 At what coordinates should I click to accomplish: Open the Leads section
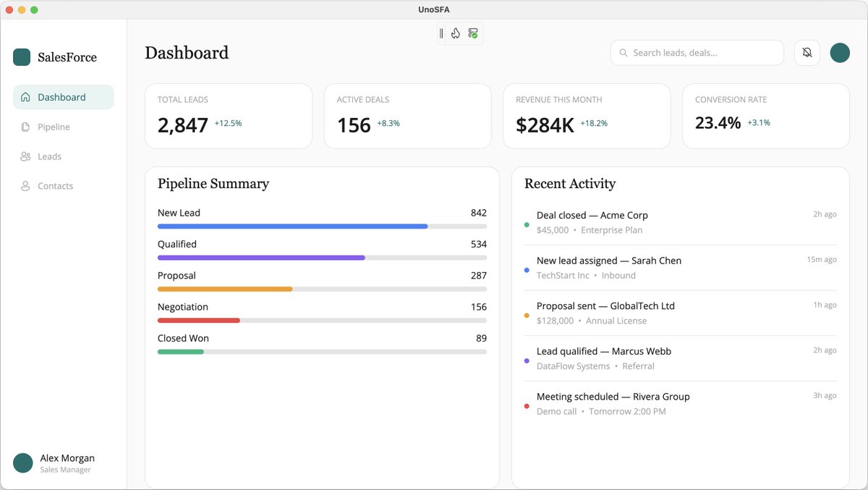tap(64, 156)
